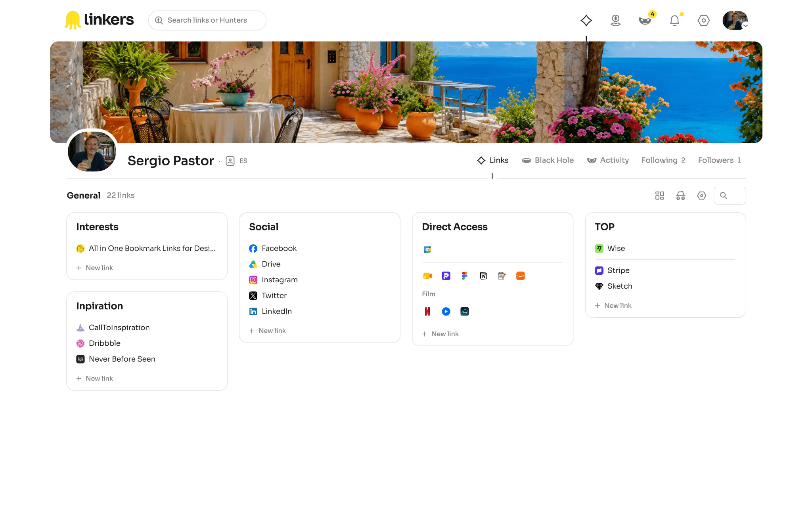Open the Notion icon

[483, 276]
